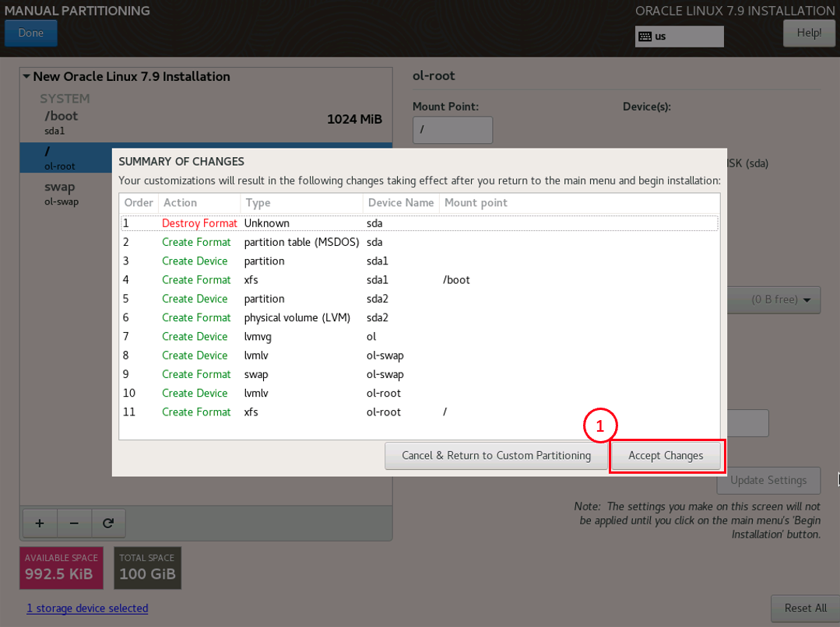Image resolution: width=840 pixels, height=627 pixels.
Task: Select row 1 Destroy Format Unknown sda
Action: pyautogui.click(x=420, y=223)
